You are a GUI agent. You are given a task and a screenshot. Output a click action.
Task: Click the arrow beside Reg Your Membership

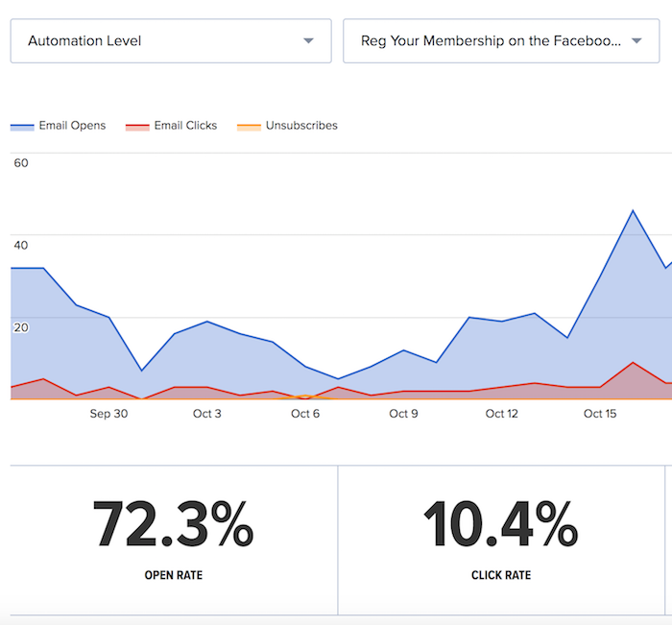[636, 40]
